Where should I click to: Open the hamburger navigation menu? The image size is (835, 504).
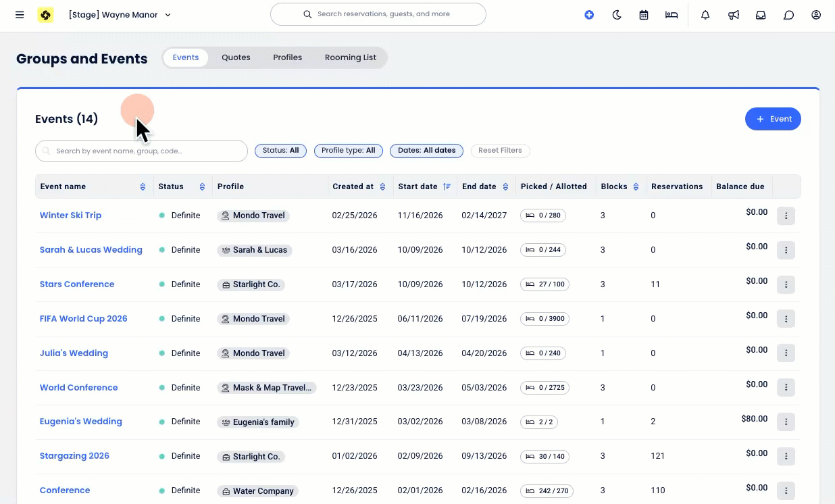point(20,15)
